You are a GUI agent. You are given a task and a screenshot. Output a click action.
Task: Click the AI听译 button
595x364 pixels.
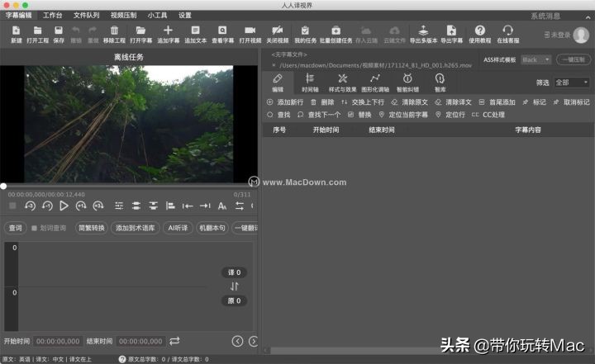[178, 228]
